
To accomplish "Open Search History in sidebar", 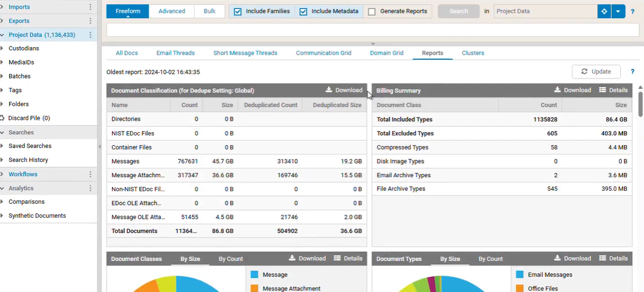I will pos(28,160).
